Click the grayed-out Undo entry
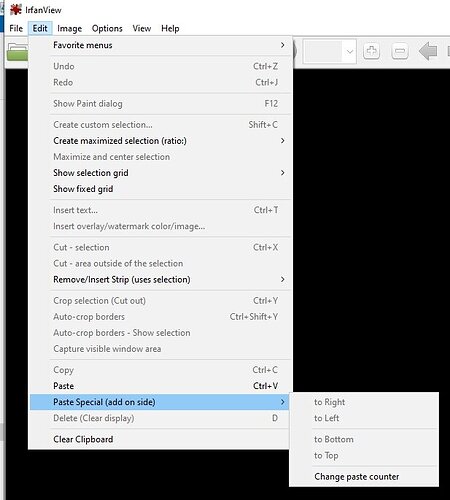 (161, 66)
